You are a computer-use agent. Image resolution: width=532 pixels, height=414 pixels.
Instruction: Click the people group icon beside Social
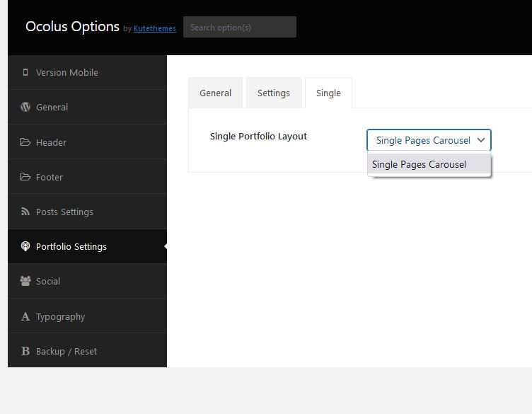(25, 281)
